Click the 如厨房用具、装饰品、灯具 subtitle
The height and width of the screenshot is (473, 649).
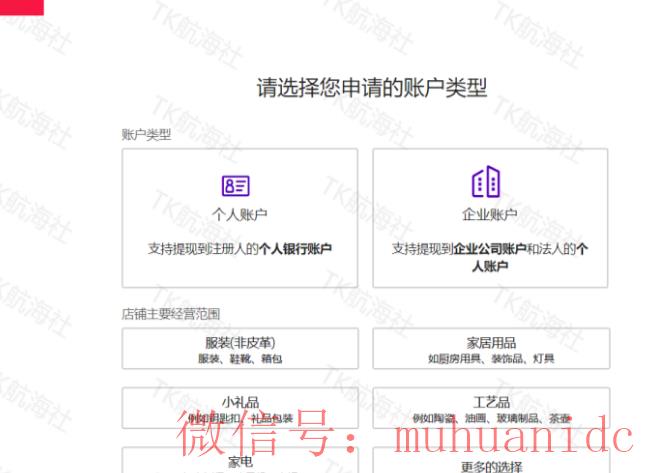click(491, 358)
